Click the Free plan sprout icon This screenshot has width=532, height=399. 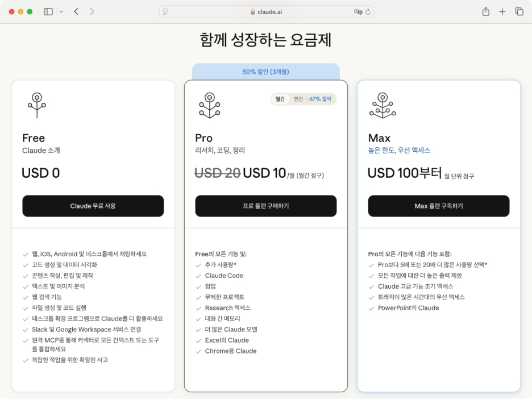pos(37,105)
